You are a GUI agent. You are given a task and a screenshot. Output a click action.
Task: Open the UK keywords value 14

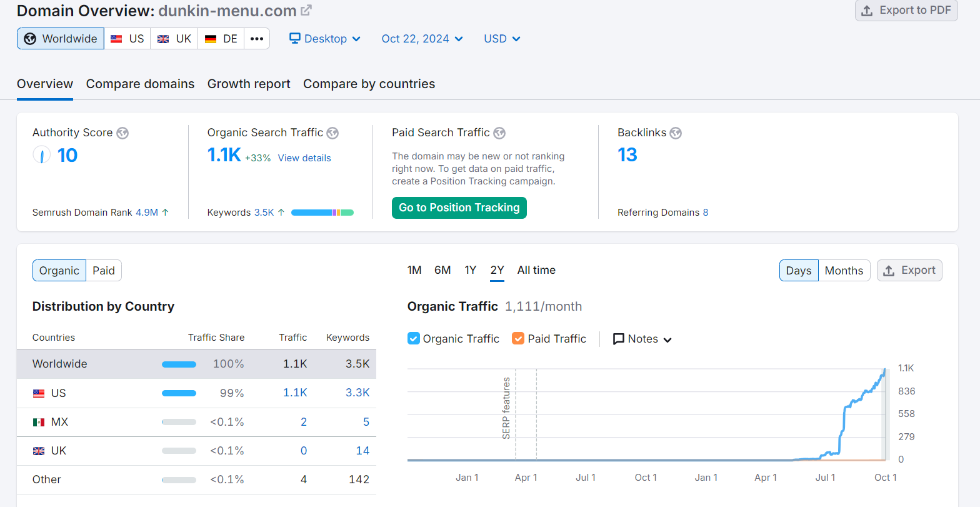click(x=362, y=451)
